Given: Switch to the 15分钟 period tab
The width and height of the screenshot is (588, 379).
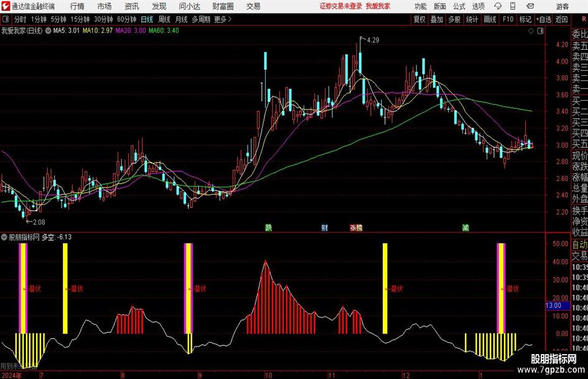Looking at the screenshot, I should (x=80, y=19).
